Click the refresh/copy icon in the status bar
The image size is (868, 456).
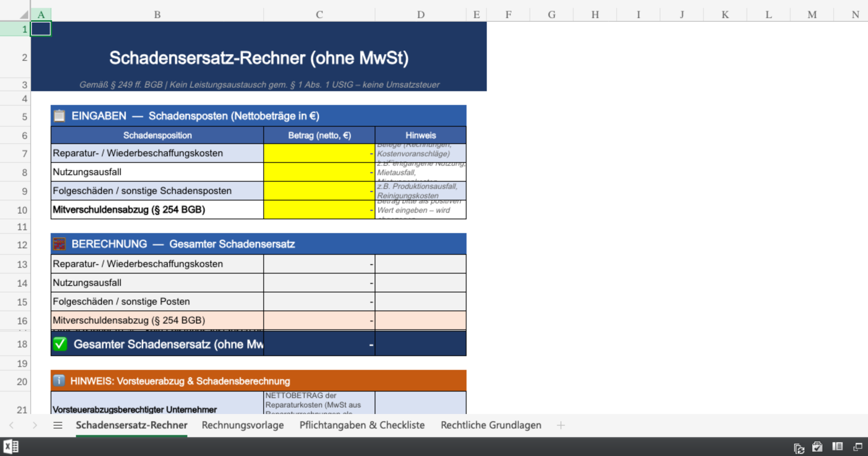tap(799, 447)
